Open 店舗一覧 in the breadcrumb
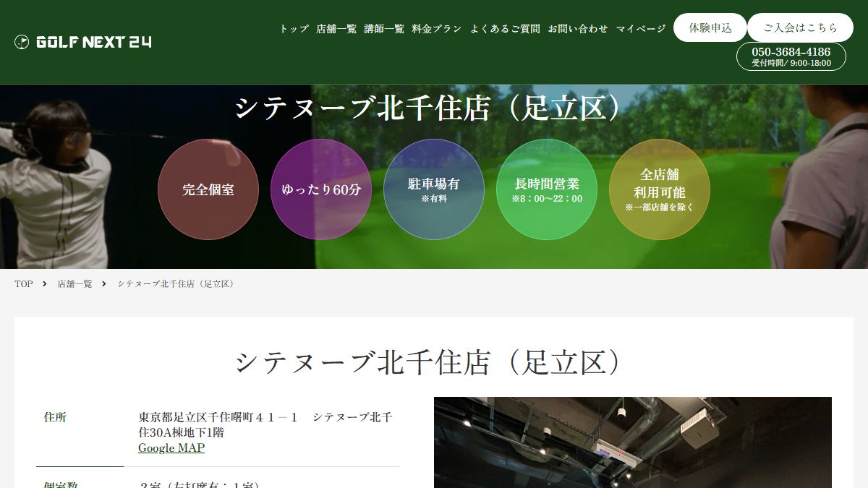The height and width of the screenshot is (488, 868). 75,284
